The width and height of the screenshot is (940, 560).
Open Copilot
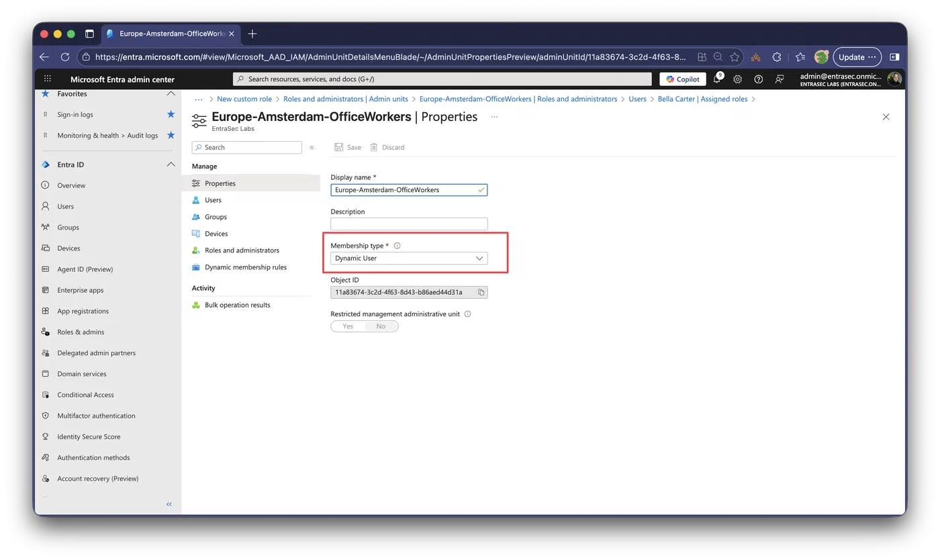click(683, 79)
